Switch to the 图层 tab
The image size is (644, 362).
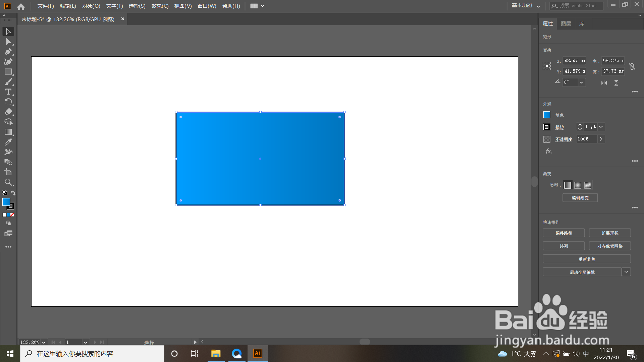pos(566,24)
